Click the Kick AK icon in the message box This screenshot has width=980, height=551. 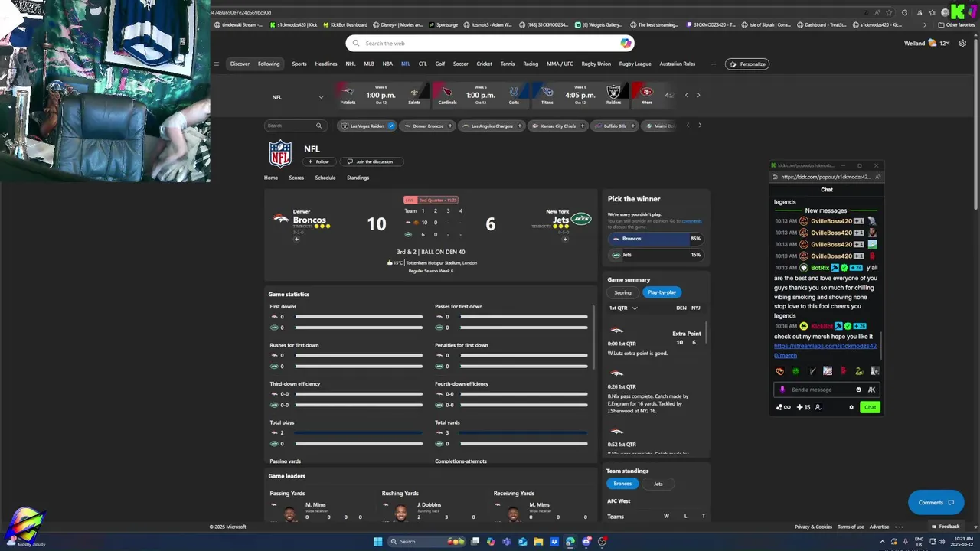pyautogui.click(x=871, y=390)
